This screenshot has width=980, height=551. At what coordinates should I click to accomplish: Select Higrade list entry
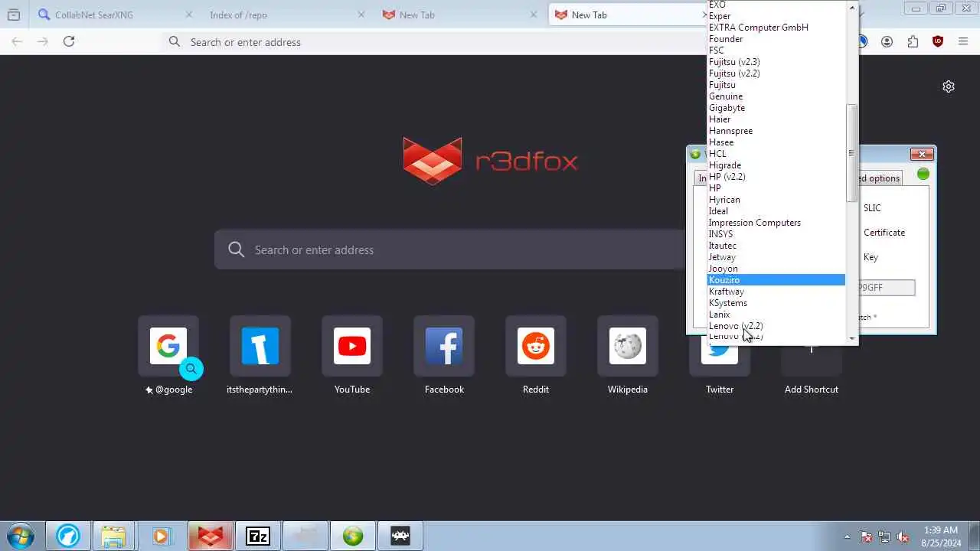click(776, 165)
